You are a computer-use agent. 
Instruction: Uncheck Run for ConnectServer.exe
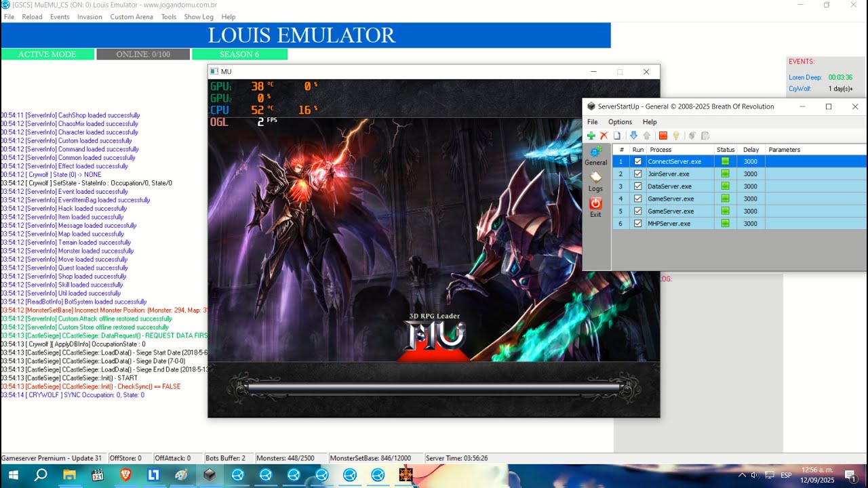pyautogui.click(x=637, y=161)
